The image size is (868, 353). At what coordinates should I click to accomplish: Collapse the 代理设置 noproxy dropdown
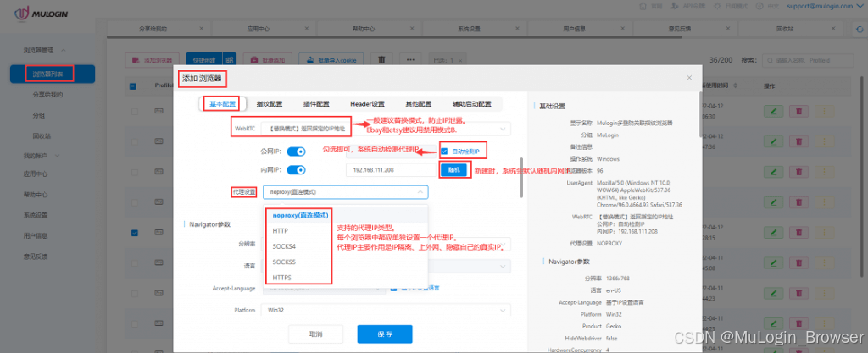click(x=346, y=191)
